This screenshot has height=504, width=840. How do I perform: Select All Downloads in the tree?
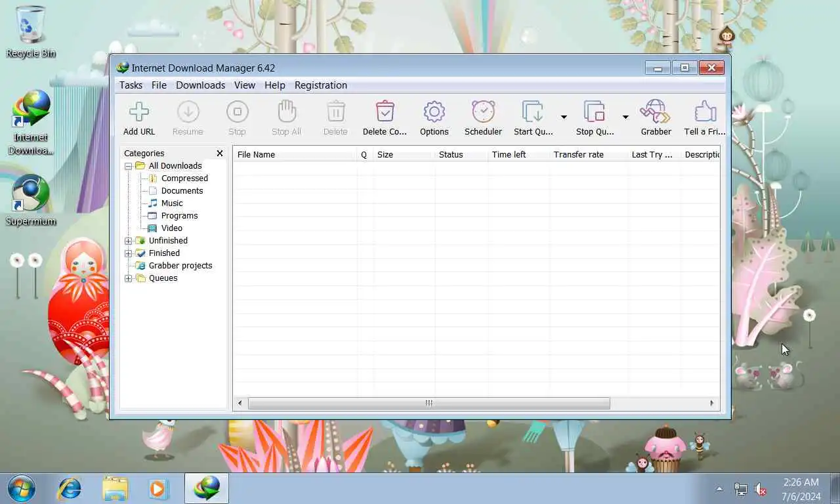pyautogui.click(x=175, y=166)
